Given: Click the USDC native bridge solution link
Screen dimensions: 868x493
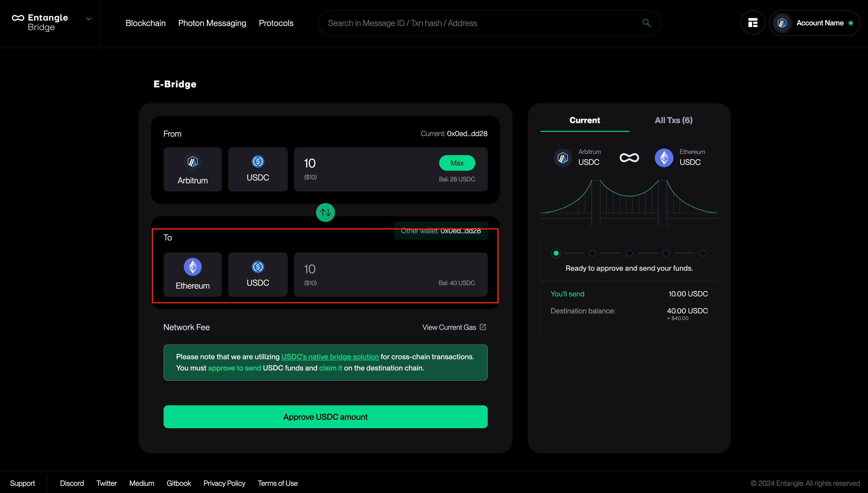Looking at the screenshot, I should click(330, 357).
